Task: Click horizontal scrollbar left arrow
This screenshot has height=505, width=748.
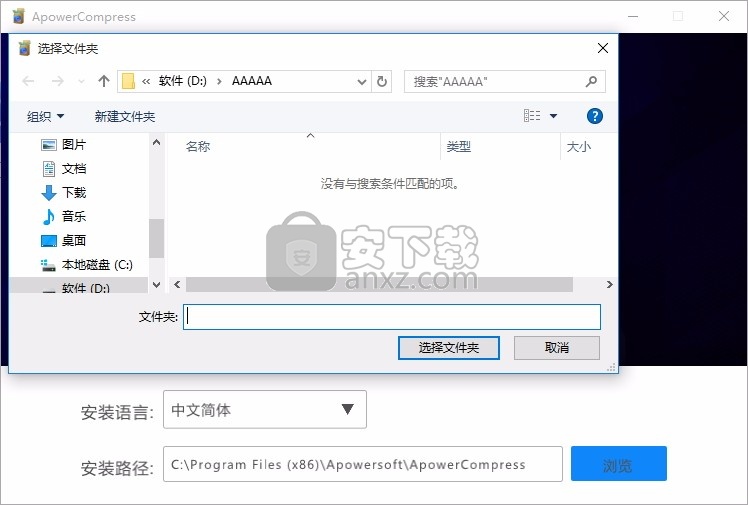Action: click(177, 285)
